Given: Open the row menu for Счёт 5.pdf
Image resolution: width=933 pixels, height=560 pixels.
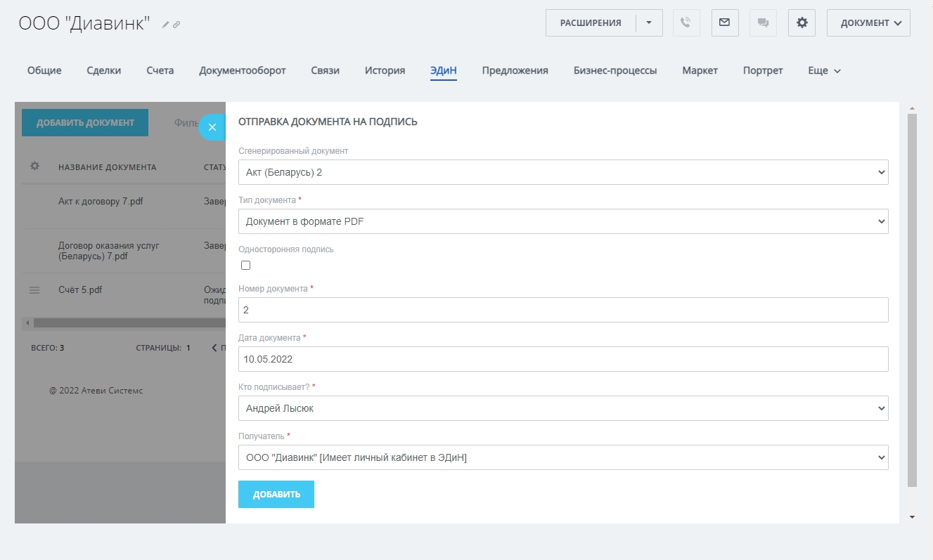Looking at the screenshot, I should [34, 290].
